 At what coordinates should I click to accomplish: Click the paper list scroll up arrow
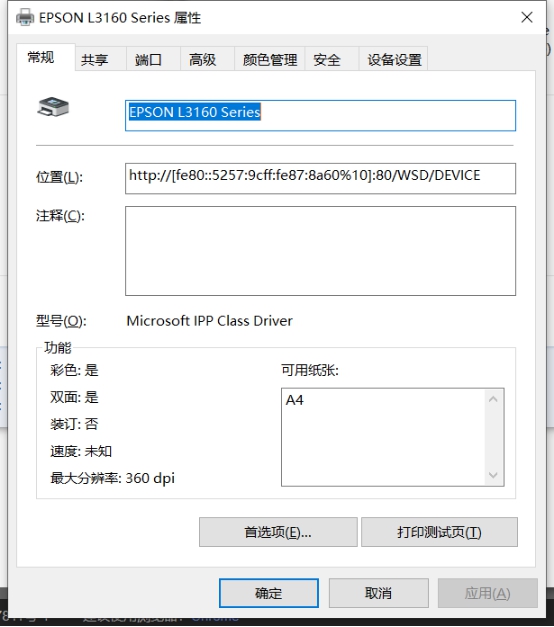pos(493,399)
